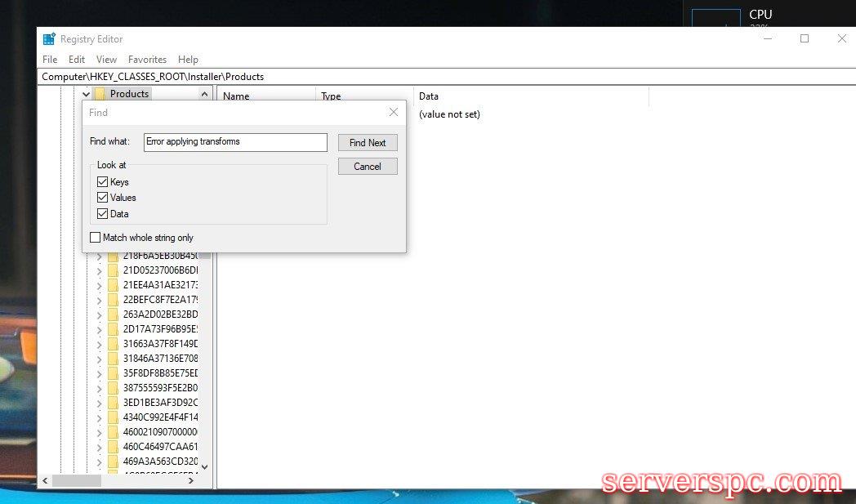Click folder icon of 31663A37F8F149D key
The width and height of the screenshot is (856, 504).
point(113,344)
